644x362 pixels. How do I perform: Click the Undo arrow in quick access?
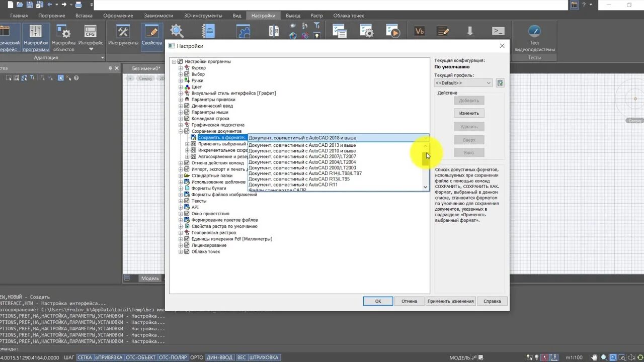(x=50, y=5)
